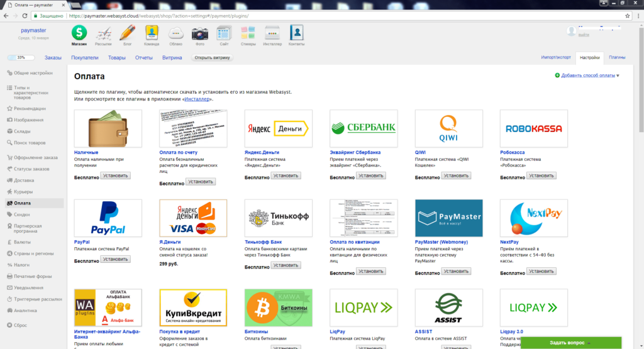Image resolution: width=644 pixels, height=349 pixels.
Task: Open the Фото camera app icon
Action: tap(200, 33)
